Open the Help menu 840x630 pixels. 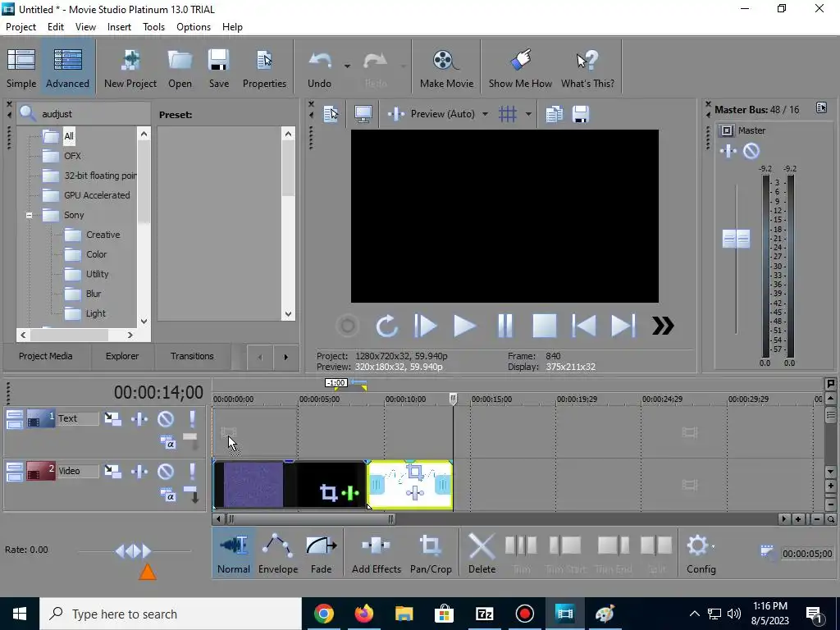point(232,27)
